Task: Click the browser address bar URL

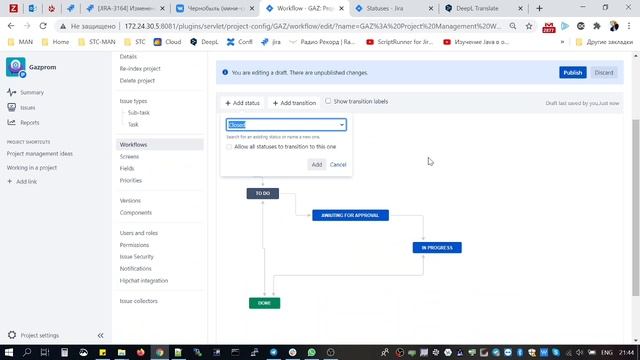Action: click(x=312, y=26)
